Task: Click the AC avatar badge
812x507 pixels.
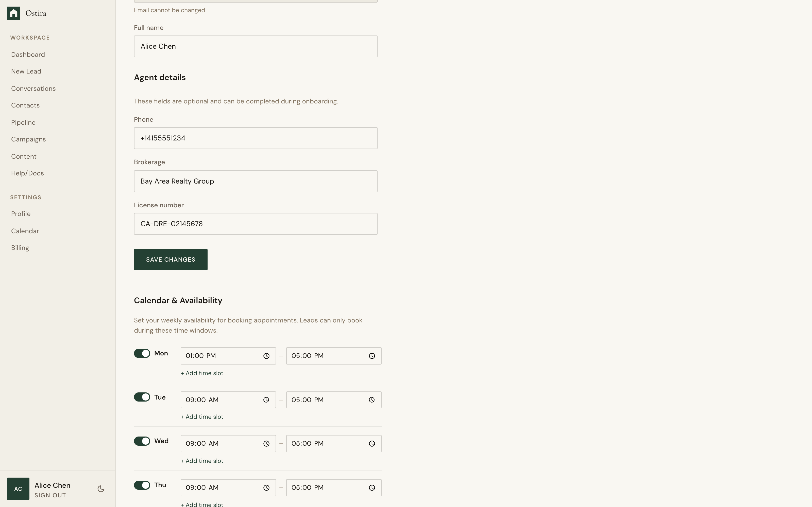Action: 18,488
